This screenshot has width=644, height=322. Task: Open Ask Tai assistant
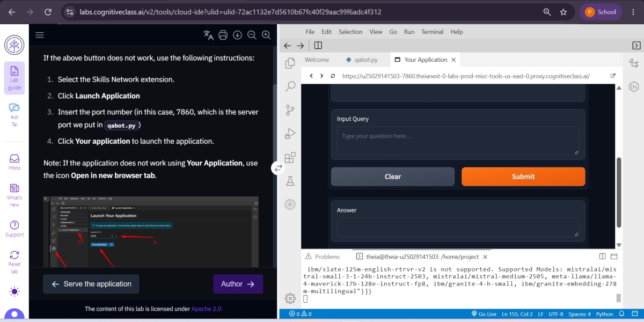click(14, 114)
